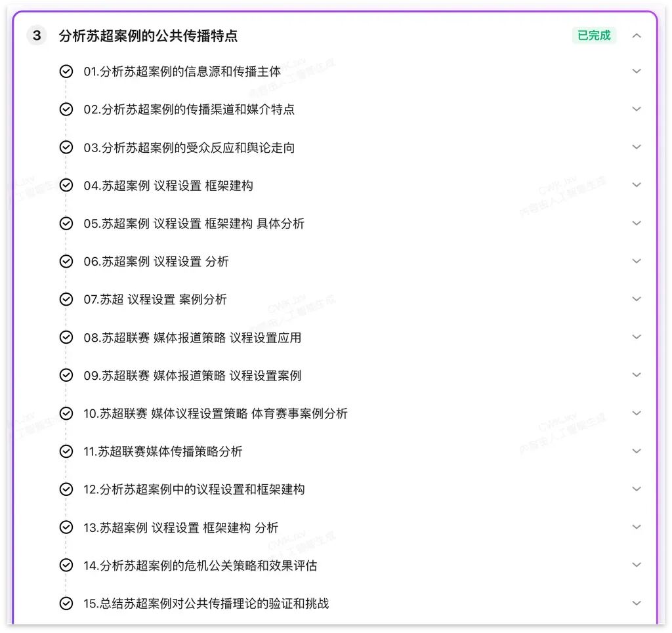
Task: Click check circle beside item 13
Action: point(66,527)
